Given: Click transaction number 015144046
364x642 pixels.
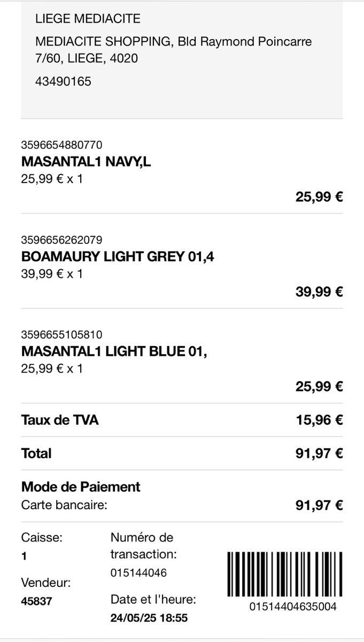Looking at the screenshot, I should [x=138, y=573].
